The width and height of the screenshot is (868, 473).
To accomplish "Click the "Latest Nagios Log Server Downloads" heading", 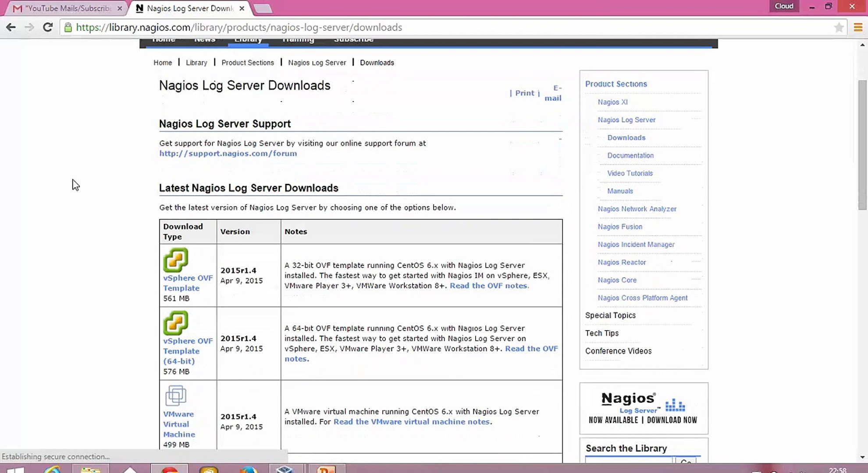I will click(x=249, y=188).
